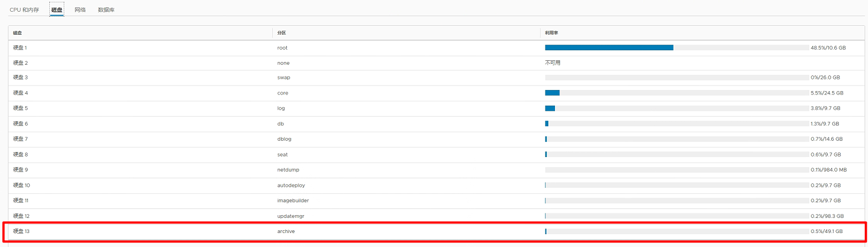The width and height of the screenshot is (868, 247).
Task: Switch to the CPU 和内存 tab
Action: click(24, 10)
